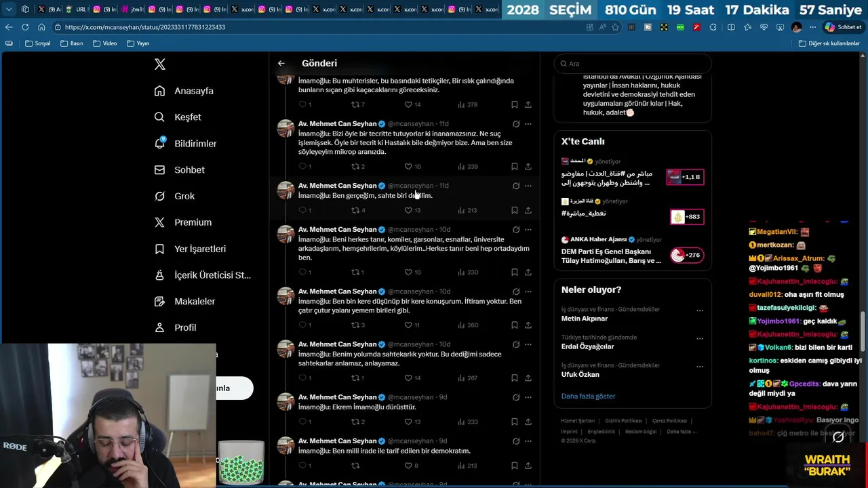Image resolution: width=868 pixels, height=488 pixels.
Task: Like the 'Bizi öyle bir tecritte' tweet
Action: [x=412, y=166]
